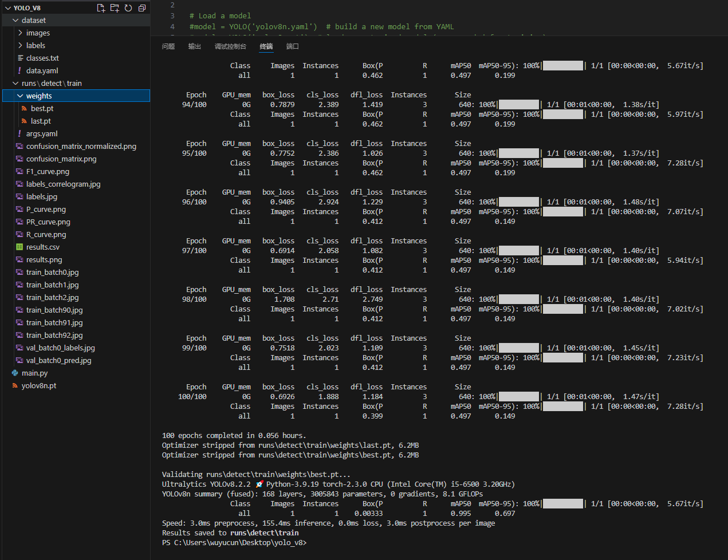The width and height of the screenshot is (728, 560).
Task: Switch to the 输出 panel tab
Action: click(x=195, y=46)
